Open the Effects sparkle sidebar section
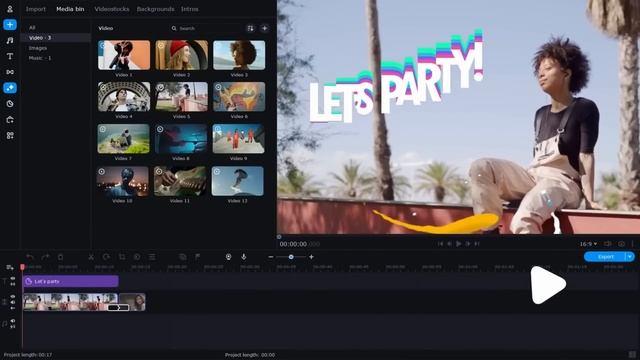 click(x=10, y=88)
